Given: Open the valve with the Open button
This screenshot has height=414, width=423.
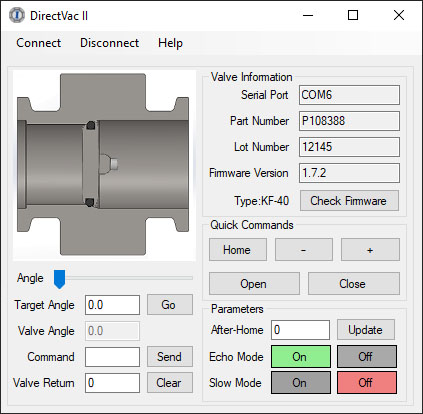Looking at the screenshot, I should click(254, 284).
